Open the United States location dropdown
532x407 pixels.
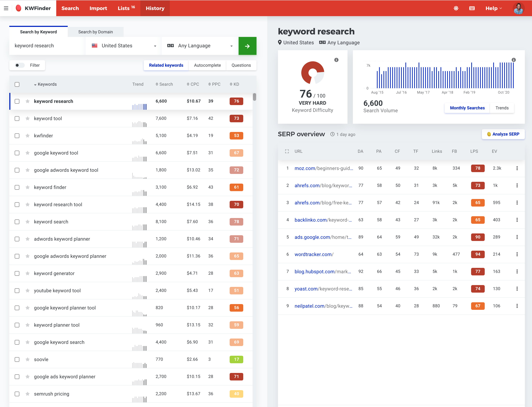coord(124,46)
